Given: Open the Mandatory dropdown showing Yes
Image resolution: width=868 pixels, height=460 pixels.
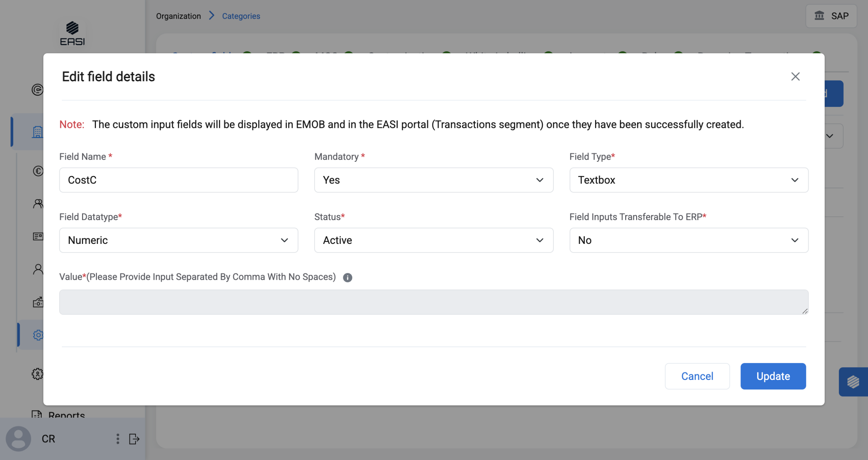Looking at the screenshot, I should 434,180.
